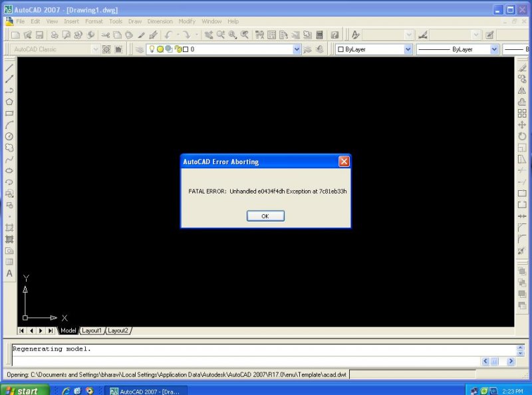Expand the ByLayer linetype dropdown
Viewport: 532px width, 395px height.
pos(494,50)
